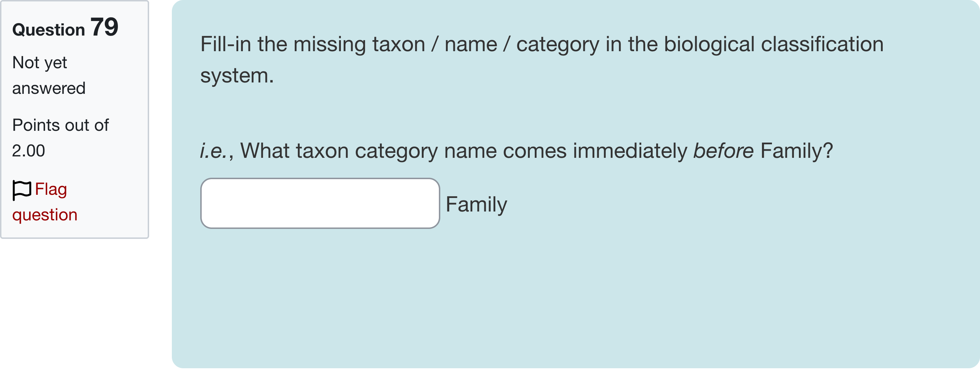Click the Not yet answered status

point(49,75)
